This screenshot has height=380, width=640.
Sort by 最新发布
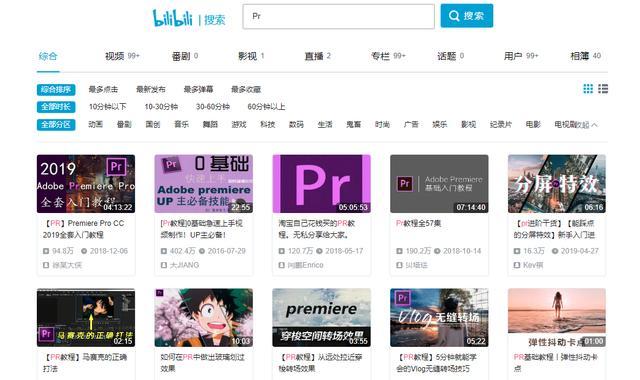click(151, 89)
